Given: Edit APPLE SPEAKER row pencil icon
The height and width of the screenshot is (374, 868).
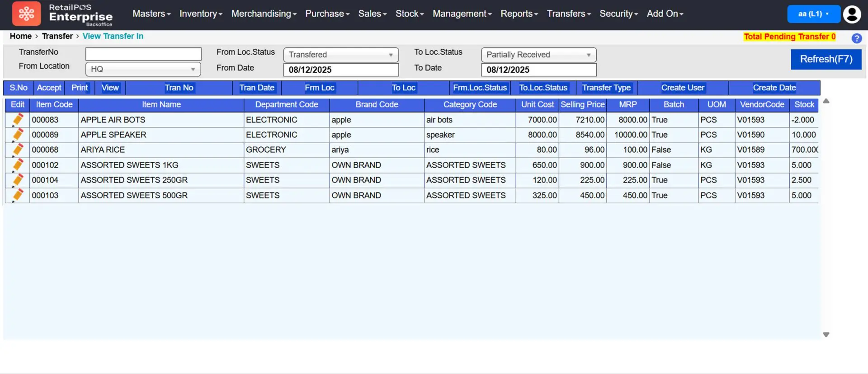Looking at the screenshot, I should (18, 135).
